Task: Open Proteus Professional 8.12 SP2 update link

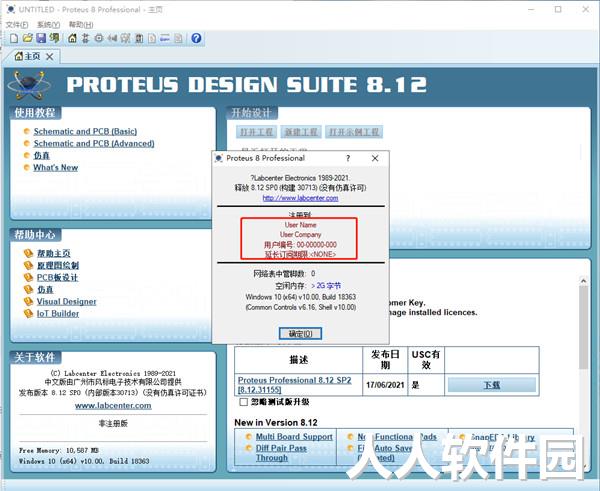Action: click(294, 385)
